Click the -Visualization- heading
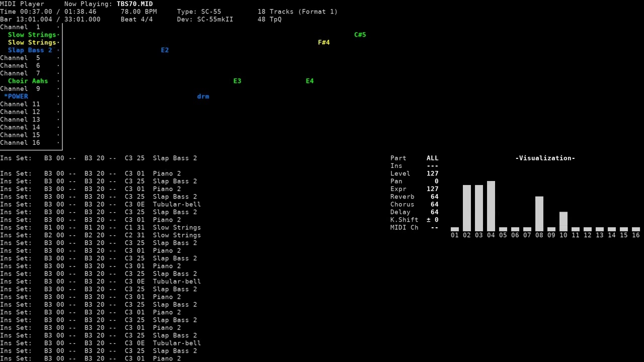The image size is (644, 362). [x=545, y=158]
